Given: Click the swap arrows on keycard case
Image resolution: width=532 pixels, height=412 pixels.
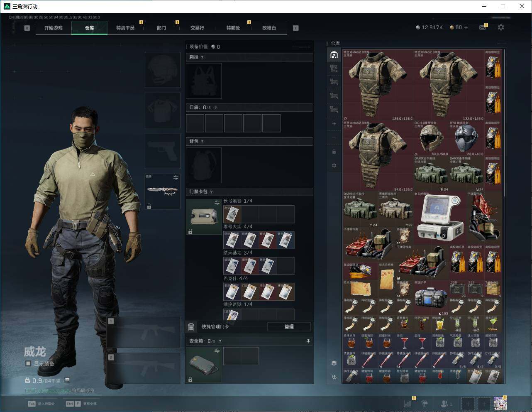Looking at the screenshot, I should pos(217,203).
